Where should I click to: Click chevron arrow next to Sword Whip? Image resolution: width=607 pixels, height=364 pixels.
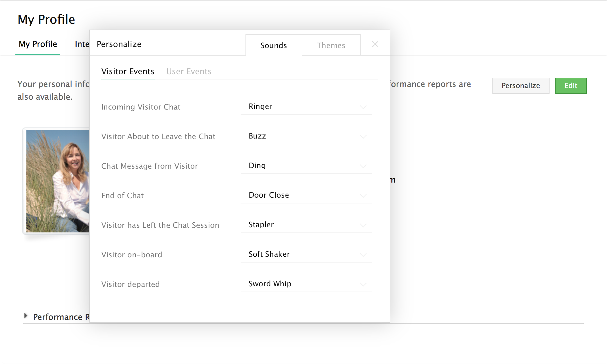pyautogui.click(x=363, y=284)
